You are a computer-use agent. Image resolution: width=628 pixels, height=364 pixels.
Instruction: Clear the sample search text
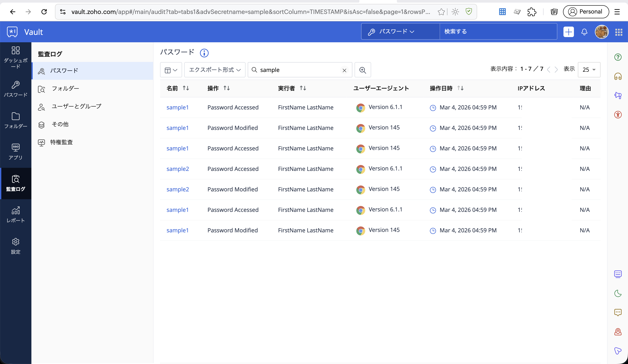click(344, 70)
